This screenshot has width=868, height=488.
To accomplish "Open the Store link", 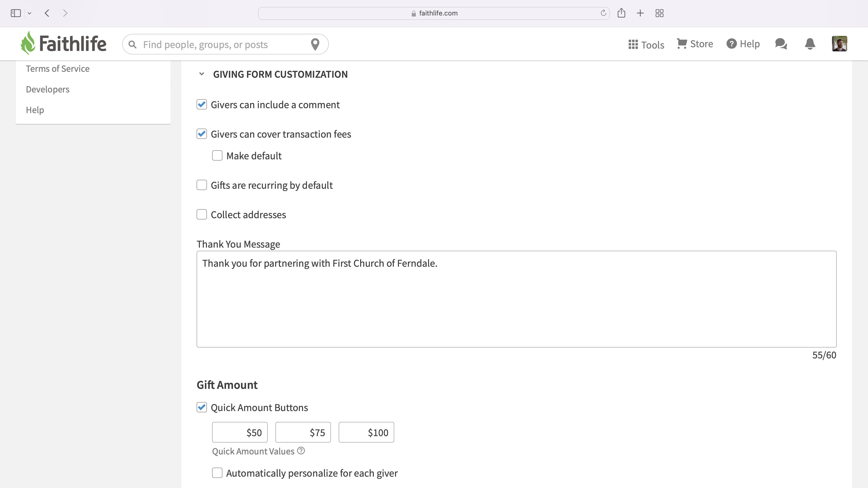I will 695,44.
